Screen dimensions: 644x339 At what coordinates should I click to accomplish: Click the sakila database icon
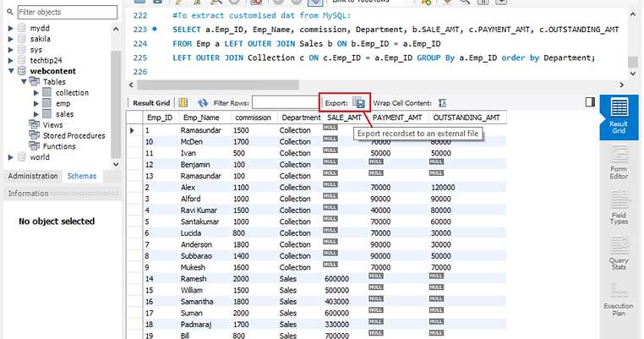pos(22,39)
